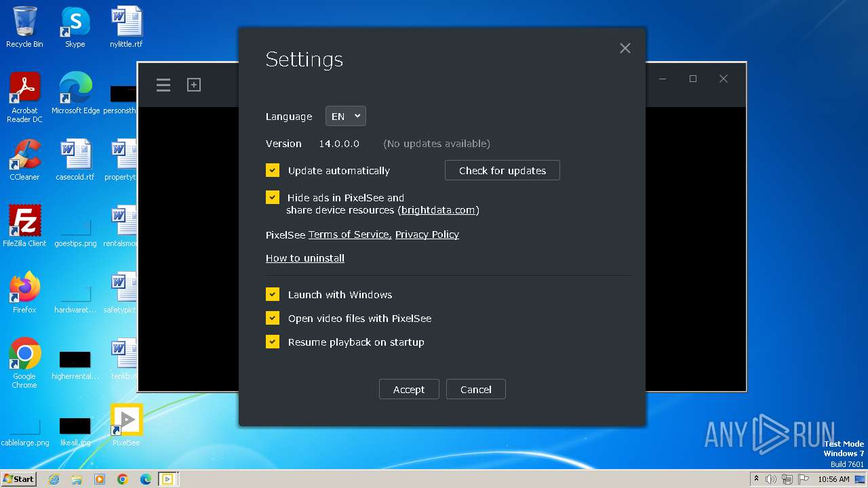
Task: Open Edge from the taskbar
Action: [x=146, y=479]
